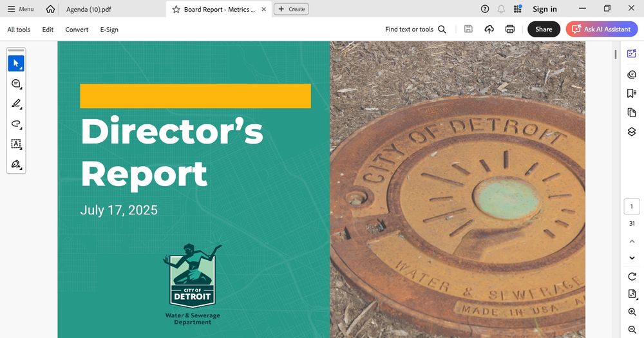The height and width of the screenshot is (338, 644).
Task: Click total page count 31
Action: (x=632, y=224)
